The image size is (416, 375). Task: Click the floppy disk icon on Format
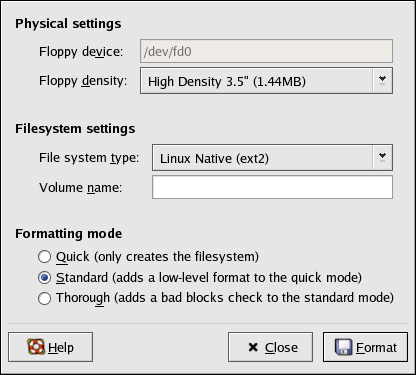(x=343, y=347)
